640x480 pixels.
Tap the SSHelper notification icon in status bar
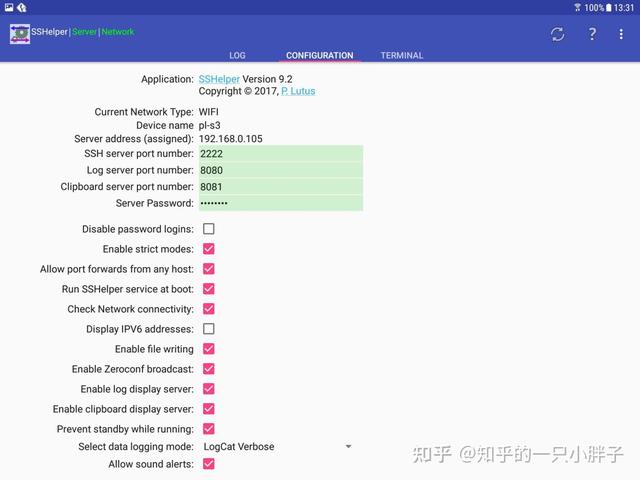coord(22,7)
